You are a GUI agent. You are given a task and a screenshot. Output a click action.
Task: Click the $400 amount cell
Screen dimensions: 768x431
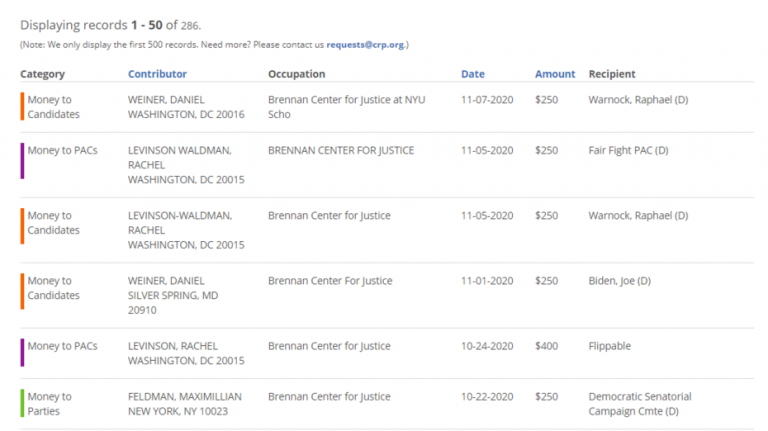pos(546,346)
